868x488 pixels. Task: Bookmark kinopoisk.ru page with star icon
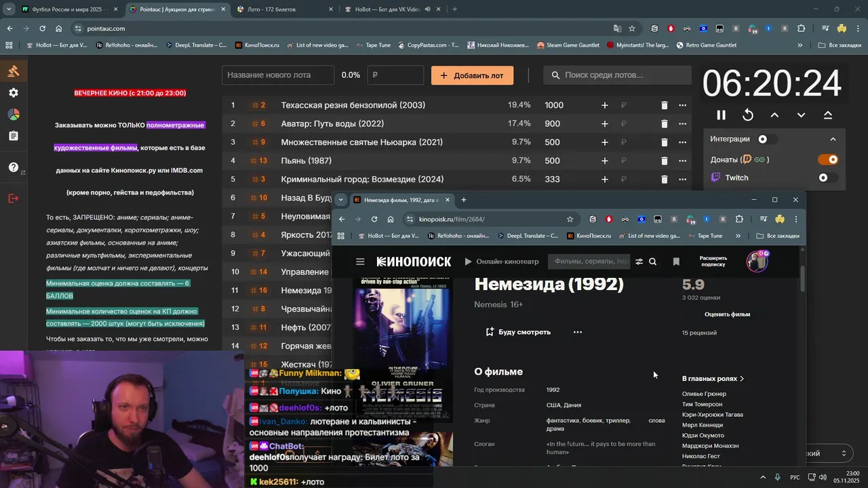pos(570,219)
